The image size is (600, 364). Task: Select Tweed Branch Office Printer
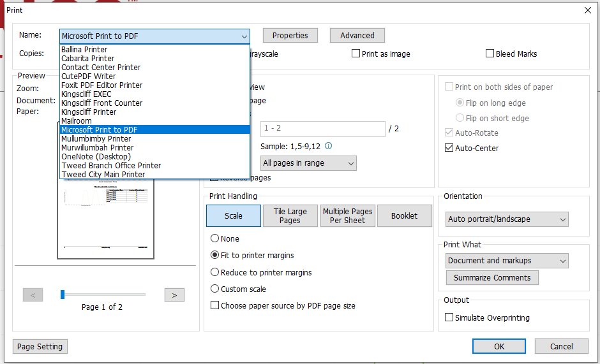click(155, 165)
